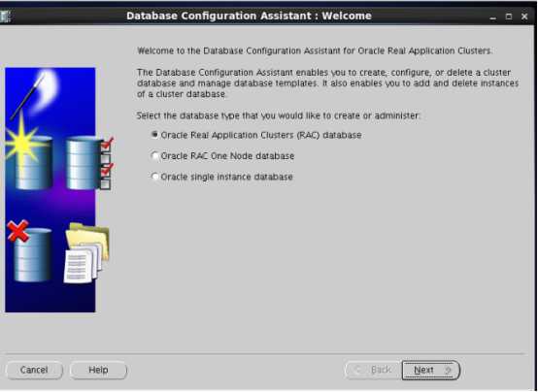Click the application icon in title bar
The image size is (538, 392).
tap(6, 16)
